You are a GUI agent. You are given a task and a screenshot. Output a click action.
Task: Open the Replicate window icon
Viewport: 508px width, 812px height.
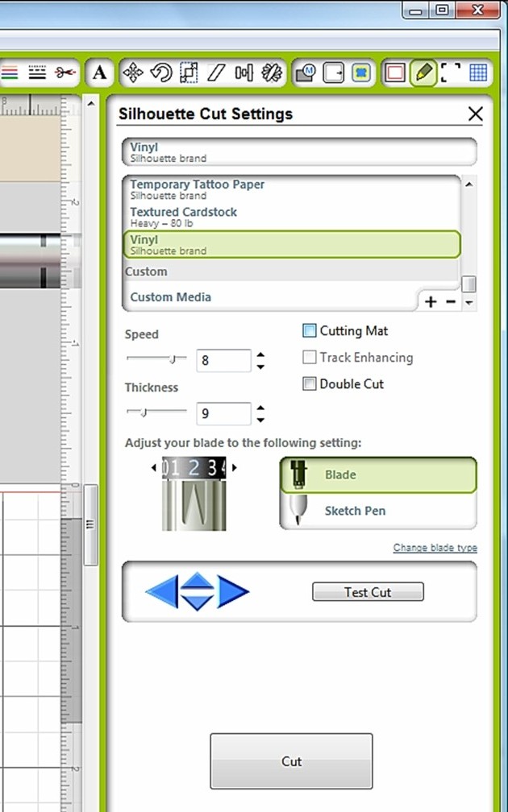click(x=272, y=72)
